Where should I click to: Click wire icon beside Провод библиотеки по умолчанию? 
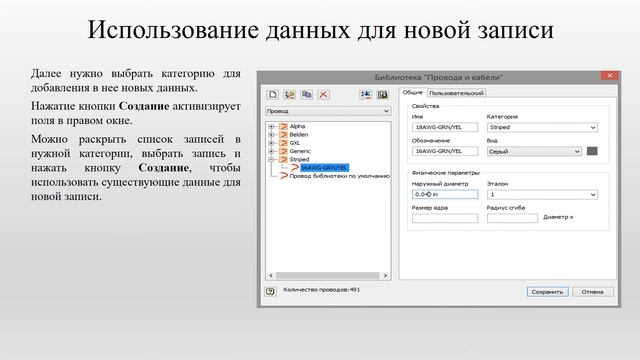(283, 176)
